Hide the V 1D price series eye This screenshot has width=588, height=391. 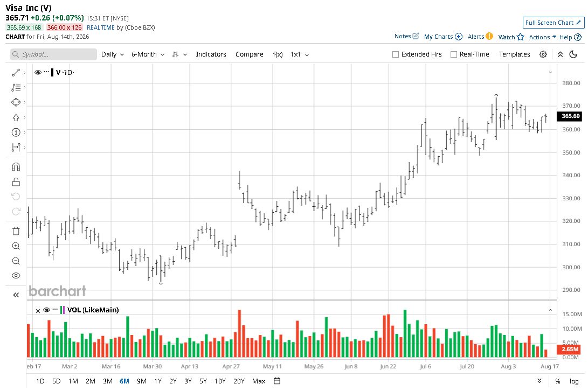click(38, 72)
